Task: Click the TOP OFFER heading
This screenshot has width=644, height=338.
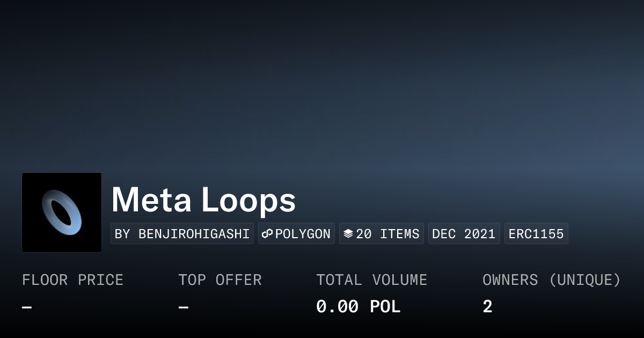Action: click(220, 280)
